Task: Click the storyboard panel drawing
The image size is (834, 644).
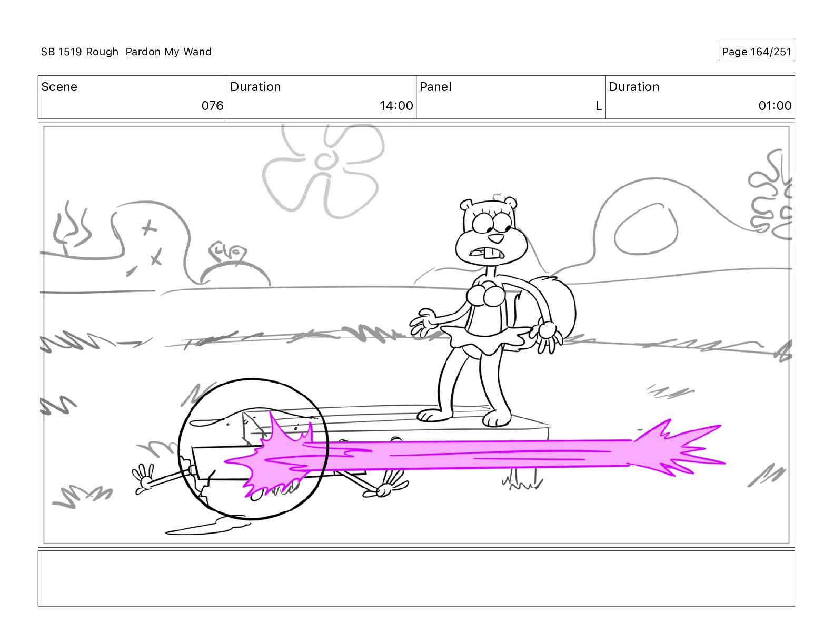Action: (416, 335)
